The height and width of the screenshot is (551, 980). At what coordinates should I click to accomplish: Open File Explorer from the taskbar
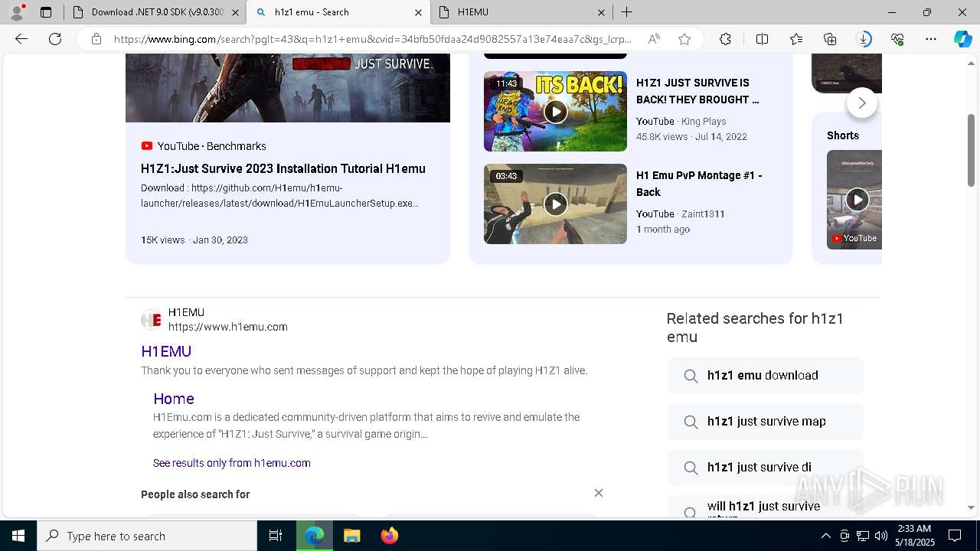[351, 536]
